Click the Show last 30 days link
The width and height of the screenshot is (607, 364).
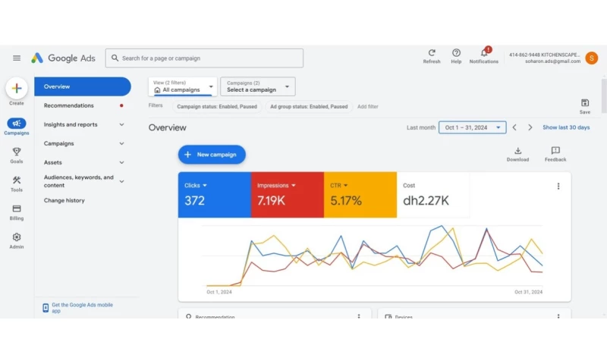click(x=566, y=127)
